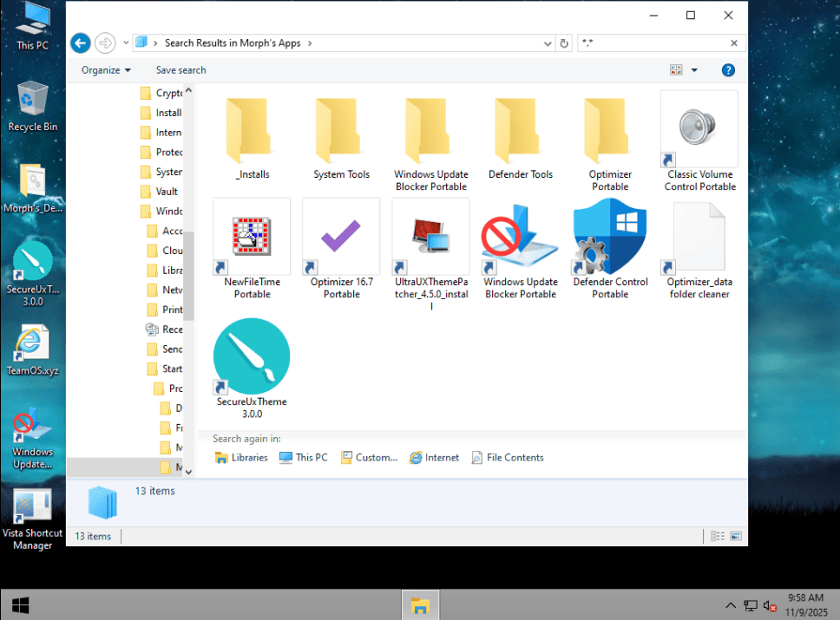This screenshot has height=620, width=840.
Task: Switch to large thumbnails view in status bar
Action: pyautogui.click(x=736, y=536)
